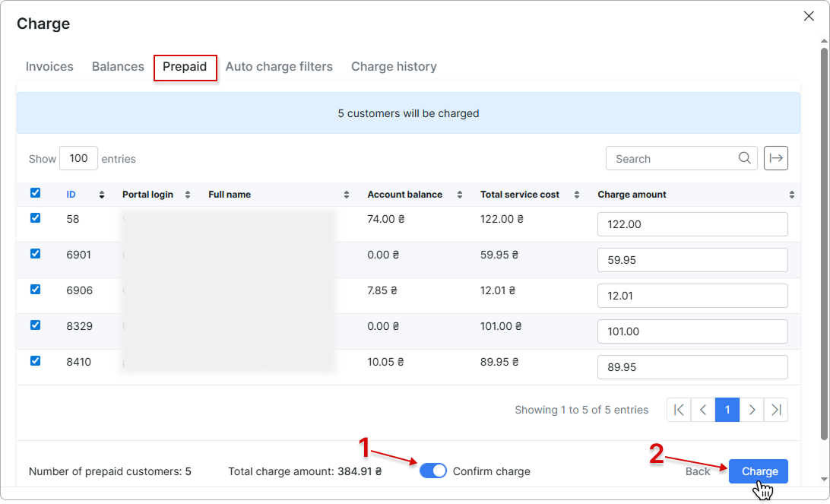Screen dimensions: 830x504
Task: Deselect customer 8410 checkbox
Action: tap(35, 361)
